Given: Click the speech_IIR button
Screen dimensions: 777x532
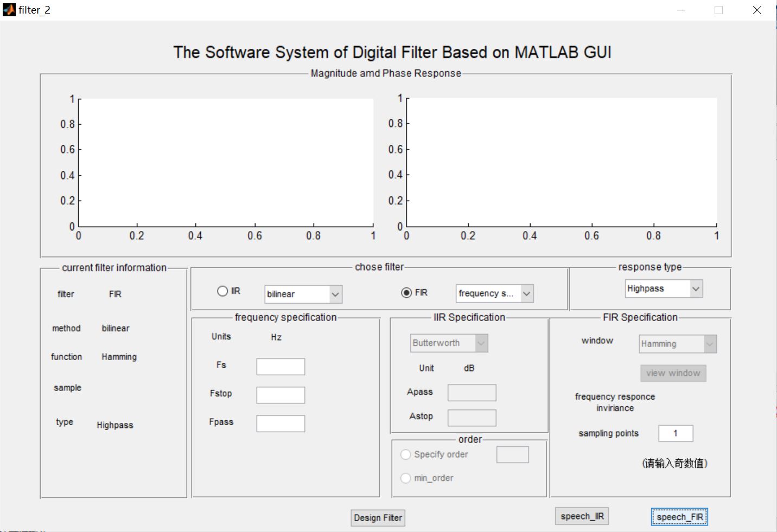Looking at the screenshot, I should [x=582, y=516].
